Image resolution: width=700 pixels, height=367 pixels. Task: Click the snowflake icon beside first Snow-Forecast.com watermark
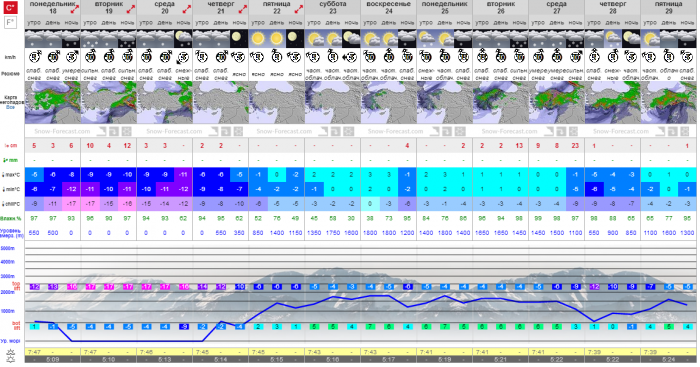(x=127, y=131)
